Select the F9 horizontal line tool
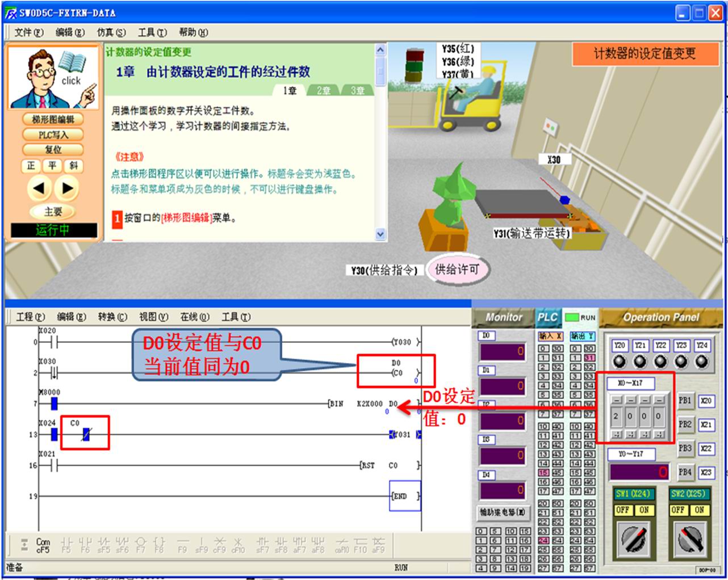The image size is (728, 580). click(x=182, y=544)
